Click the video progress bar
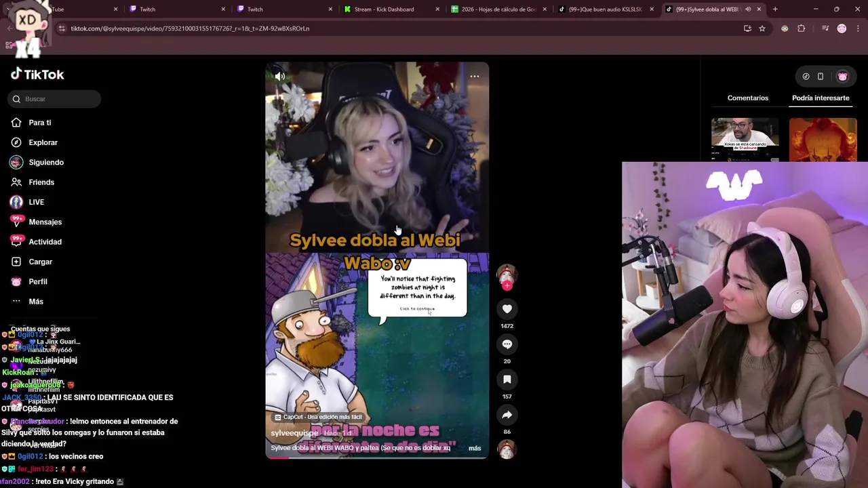 [x=376, y=457]
